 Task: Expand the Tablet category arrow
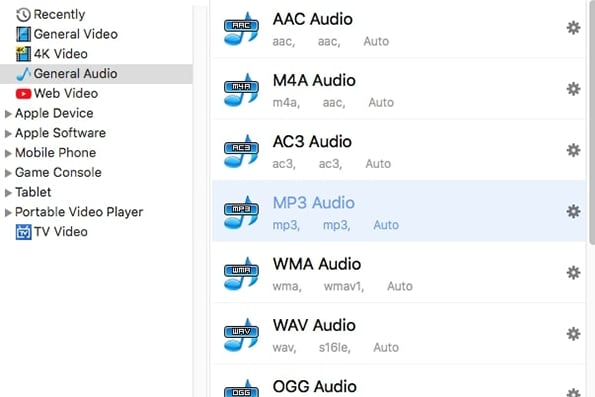pos(8,193)
